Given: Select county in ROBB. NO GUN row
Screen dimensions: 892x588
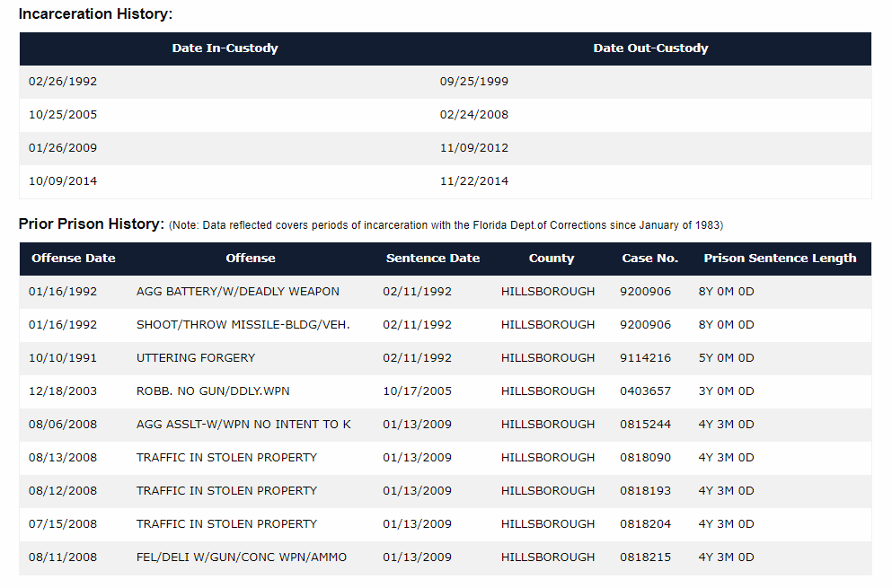Looking at the screenshot, I should point(548,391).
